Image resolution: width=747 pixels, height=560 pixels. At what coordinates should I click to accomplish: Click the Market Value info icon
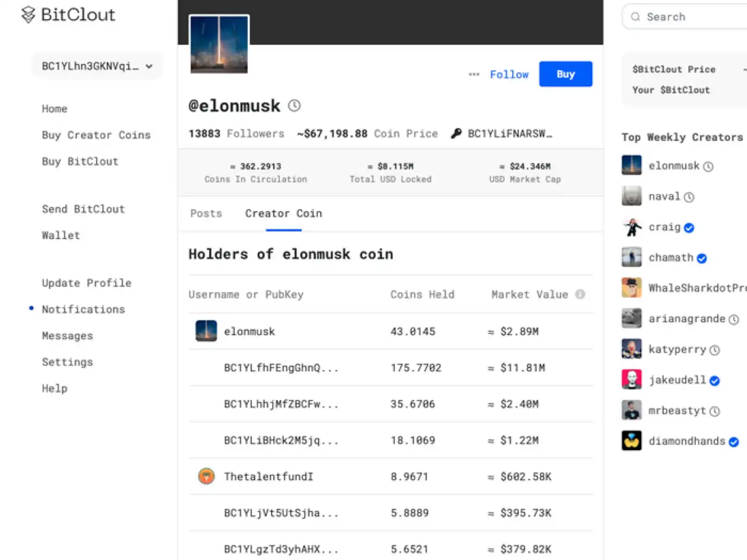580,294
